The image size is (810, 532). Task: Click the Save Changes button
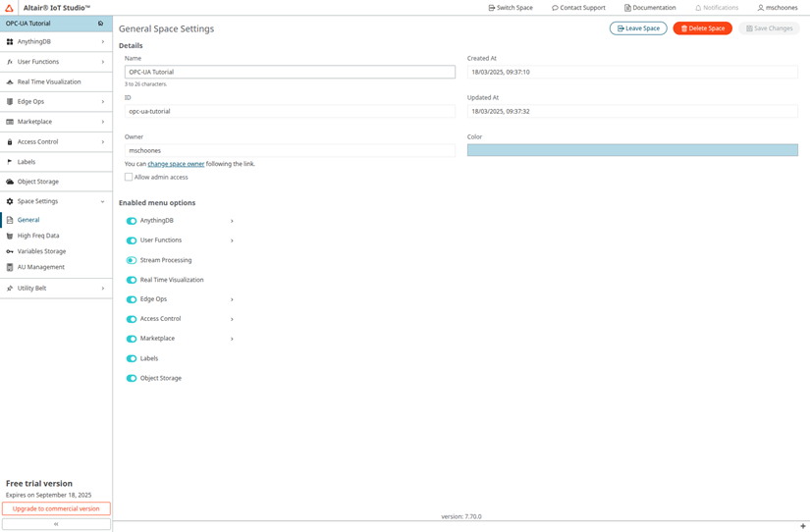click(769, 28)
